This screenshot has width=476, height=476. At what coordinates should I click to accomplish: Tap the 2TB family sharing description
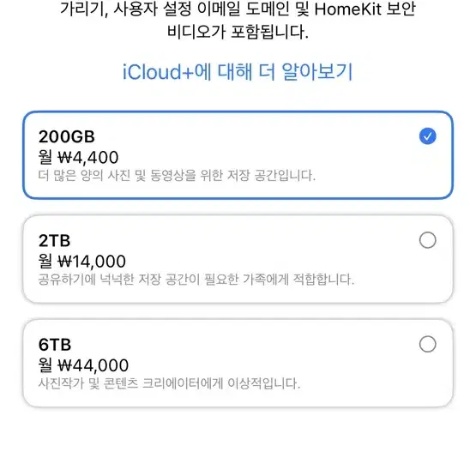[196, 280]
